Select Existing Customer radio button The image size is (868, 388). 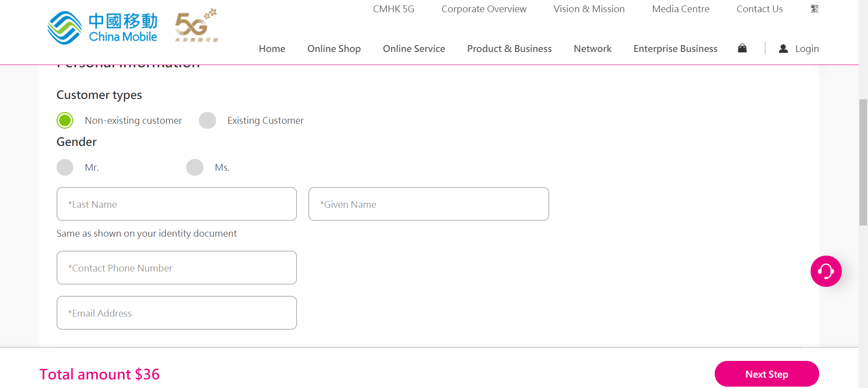click(x=208, y=121)
